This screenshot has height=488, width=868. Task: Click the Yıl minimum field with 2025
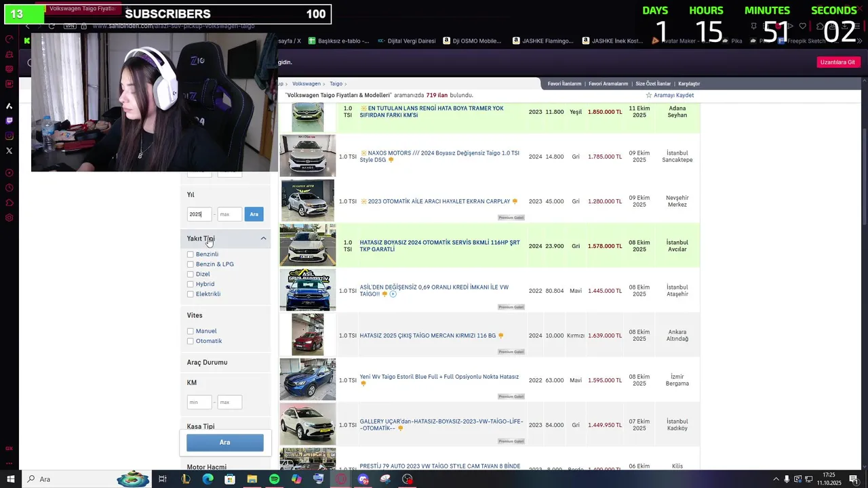(x=199, y=214)
